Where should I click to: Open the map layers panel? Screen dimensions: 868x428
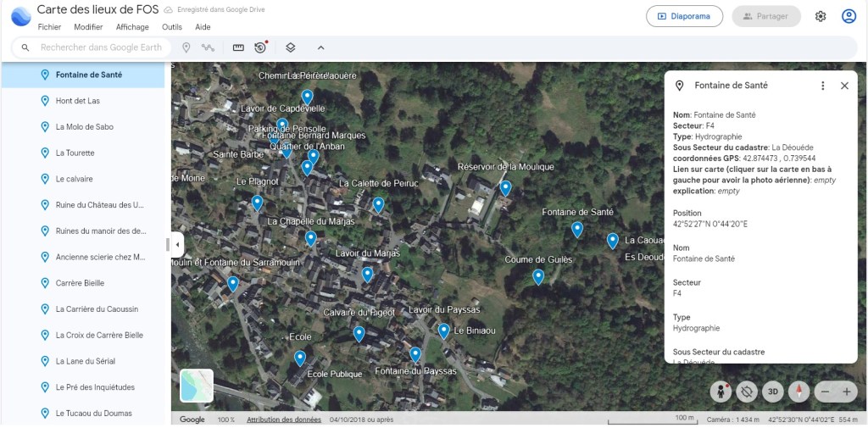coord(290,47)
